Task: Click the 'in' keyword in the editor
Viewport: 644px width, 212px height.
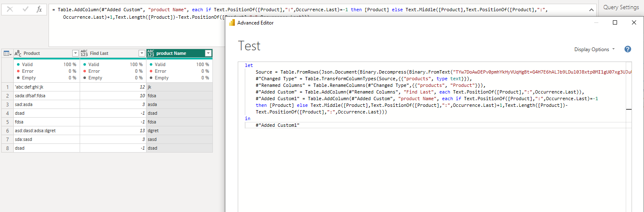Action: [x=248, y=118]
